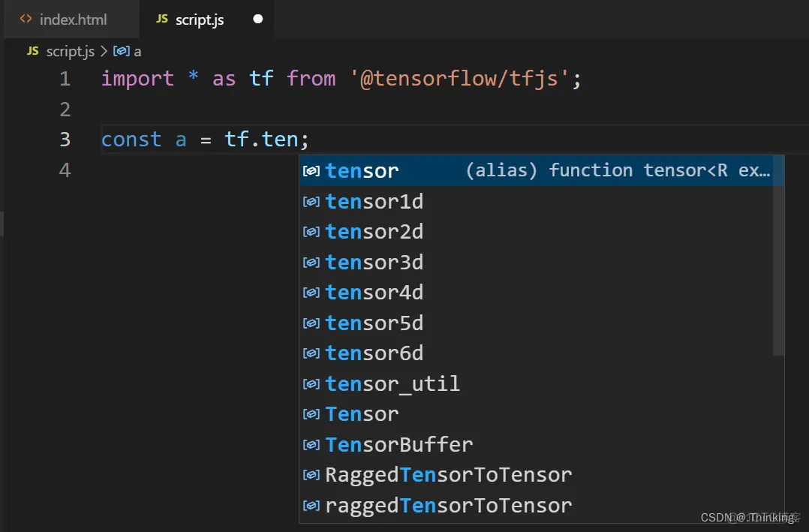Click the JS icon on script.js tab

click(x=162, y=19)
